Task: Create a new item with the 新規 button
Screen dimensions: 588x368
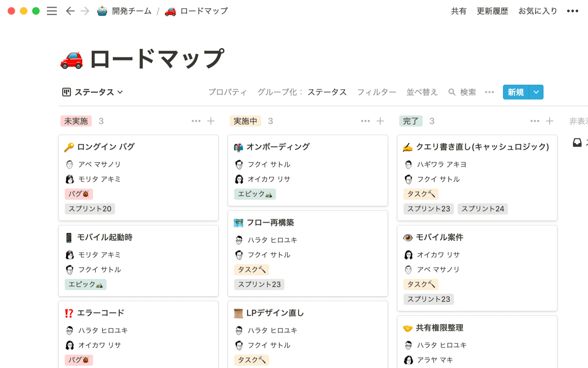Action: pos(515,92)
